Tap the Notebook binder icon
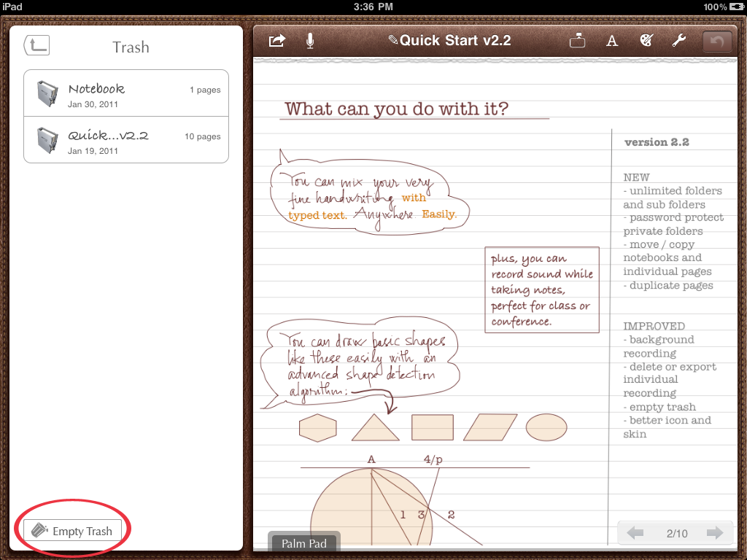The width and height of the screenshot is (747, 560). 47,93
